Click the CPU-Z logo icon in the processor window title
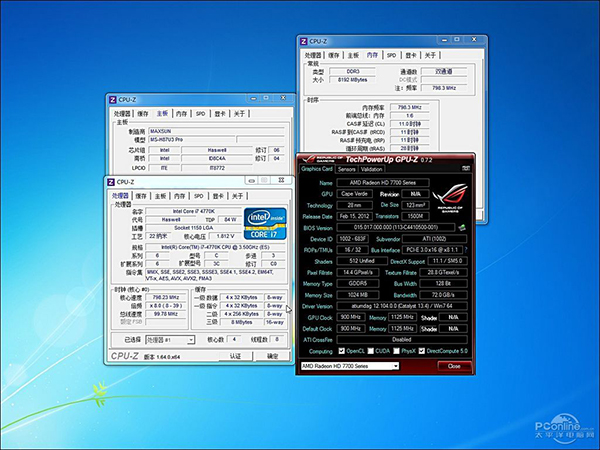The width and height of the screenshot is (600, 450). click(111, 182)
